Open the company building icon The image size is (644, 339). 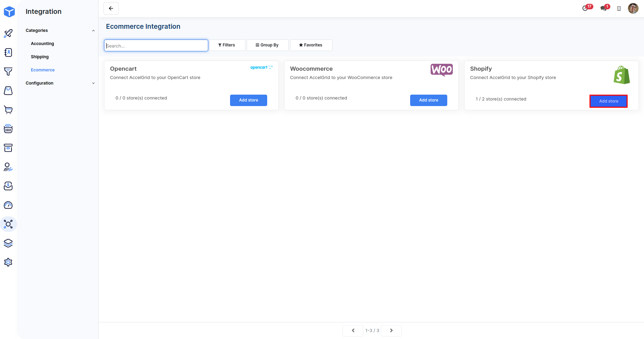[619, 8]
